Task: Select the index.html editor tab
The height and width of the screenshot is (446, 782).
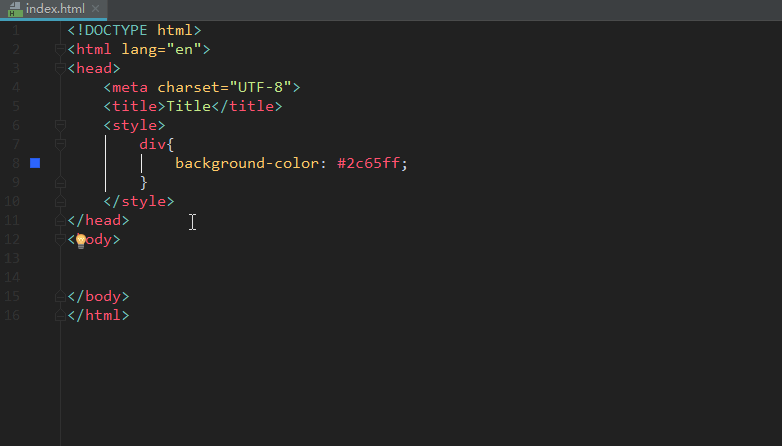Action: coord(53,9)
